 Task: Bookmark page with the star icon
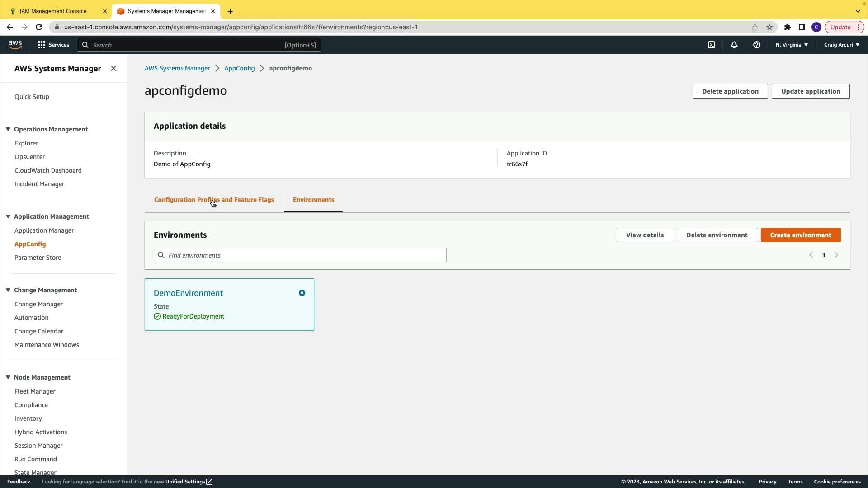tap(769, 27)
